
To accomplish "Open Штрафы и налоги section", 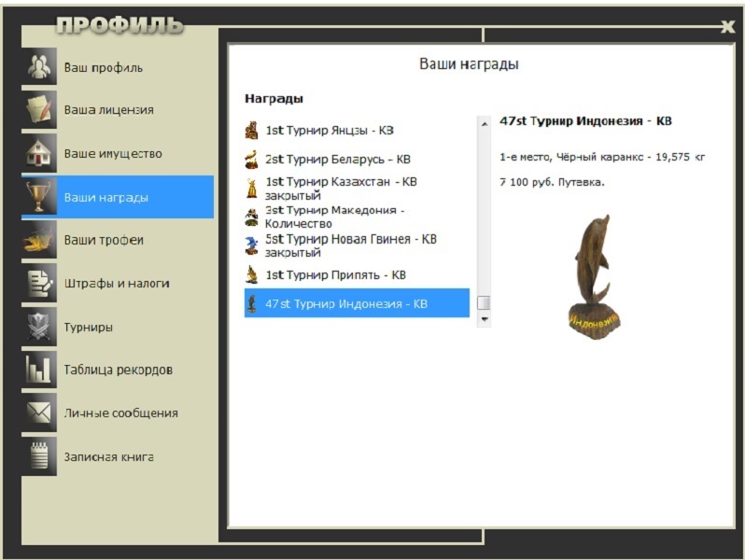I will click(118, 283).
